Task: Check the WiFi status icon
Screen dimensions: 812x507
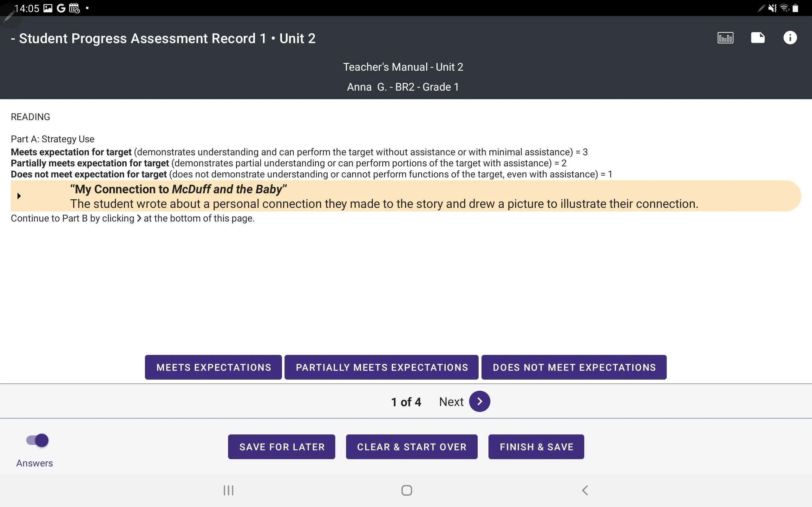Action: [784, 8]
